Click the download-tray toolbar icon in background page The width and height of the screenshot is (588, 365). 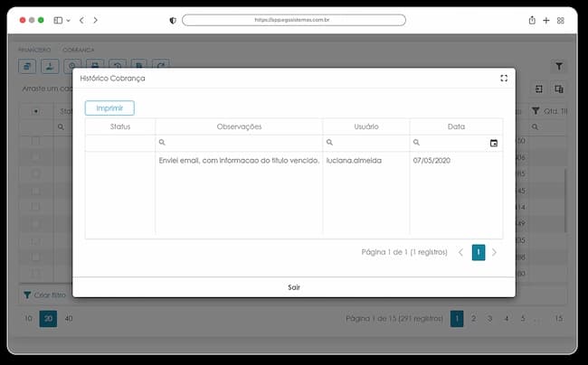(50, 67)
